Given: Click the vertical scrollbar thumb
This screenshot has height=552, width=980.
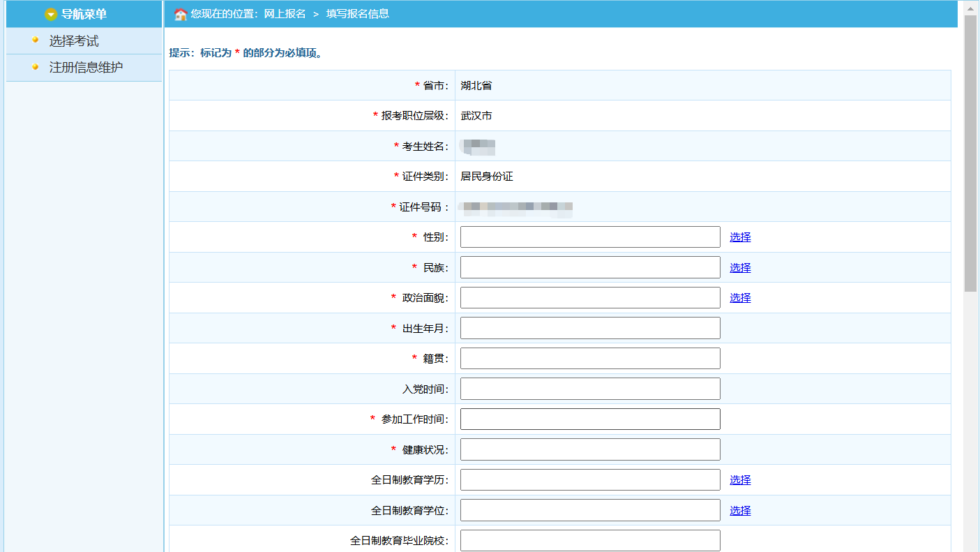Looking at the screenshot, I should point(970,154).
